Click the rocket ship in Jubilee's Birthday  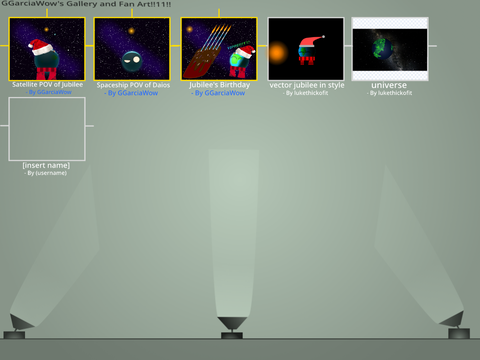point(207,52)
